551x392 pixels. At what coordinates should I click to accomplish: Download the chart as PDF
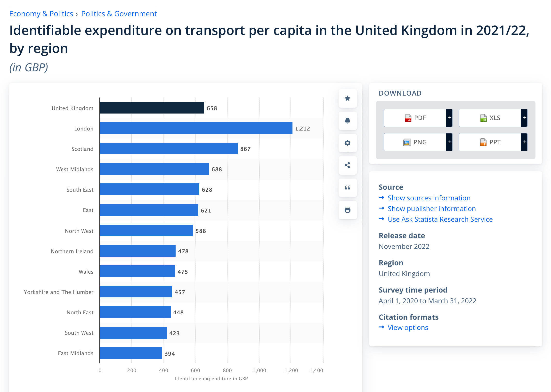[x=415, y=118]
